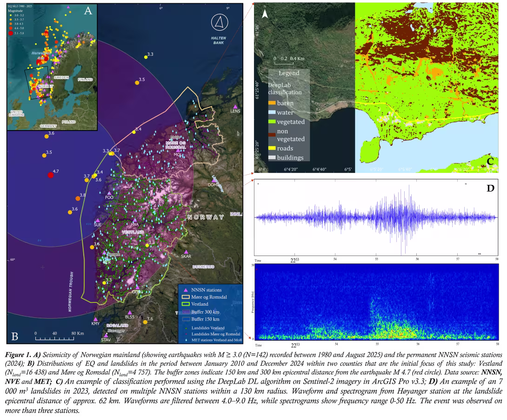
Task: Select the SKAR station triangle marker
Action: [x=186, y=252]
